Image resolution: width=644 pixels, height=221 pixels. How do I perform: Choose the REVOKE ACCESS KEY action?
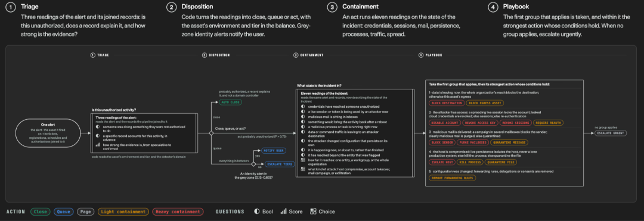pyautogui.click(x=478, y=122)
